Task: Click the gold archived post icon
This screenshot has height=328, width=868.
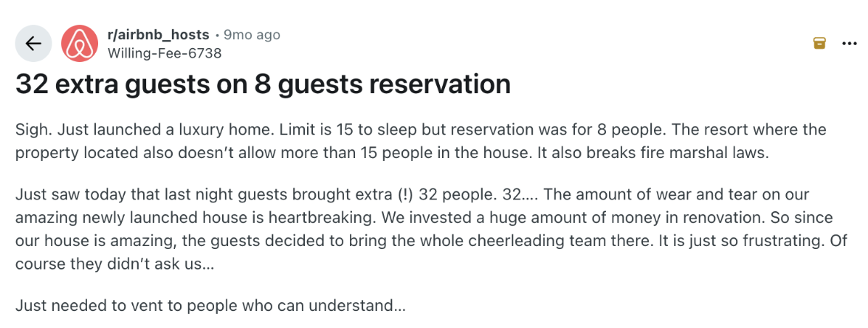Action: pos(819,44)
